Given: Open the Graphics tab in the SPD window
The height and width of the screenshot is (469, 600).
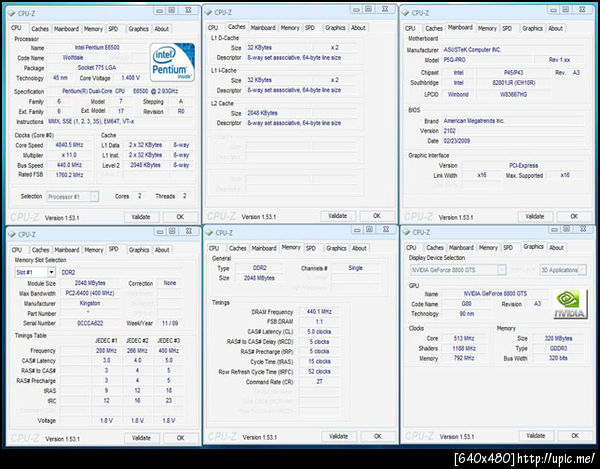Looking at the screenshot, I should [x=139, y=250].
